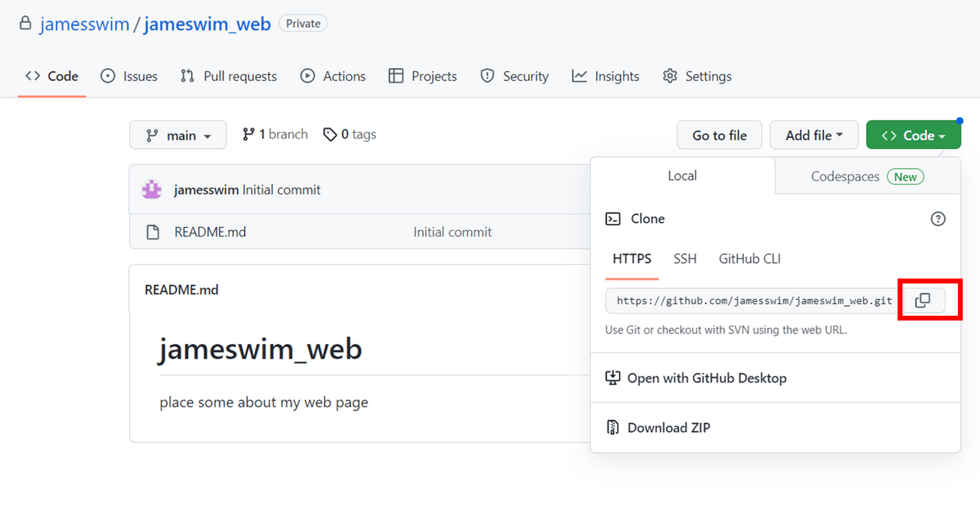Click the help question mark icon beside Clone

(938, 219)
